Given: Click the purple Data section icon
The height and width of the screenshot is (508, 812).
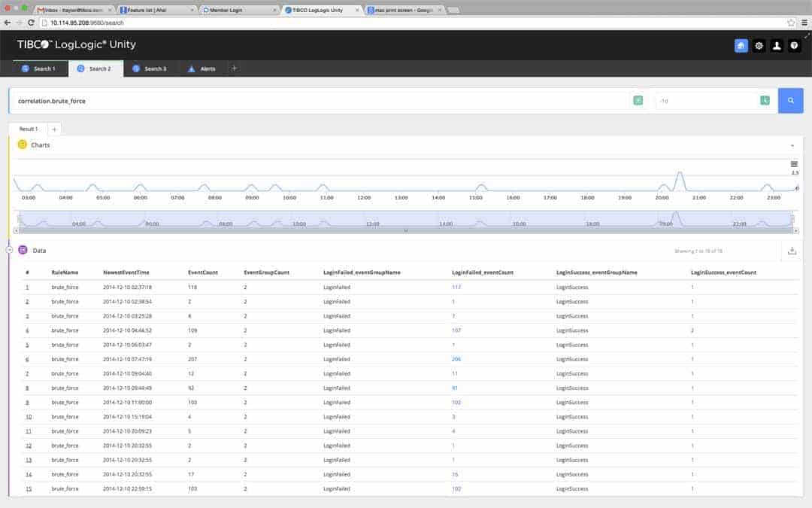Looking at the screenshot, I should point(23,250).
